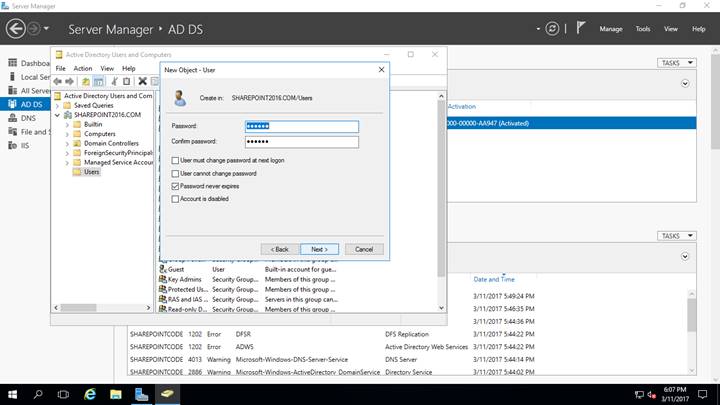
Task: Refresh Server Manager with the circular refresh icon
Action: (552, 29)
